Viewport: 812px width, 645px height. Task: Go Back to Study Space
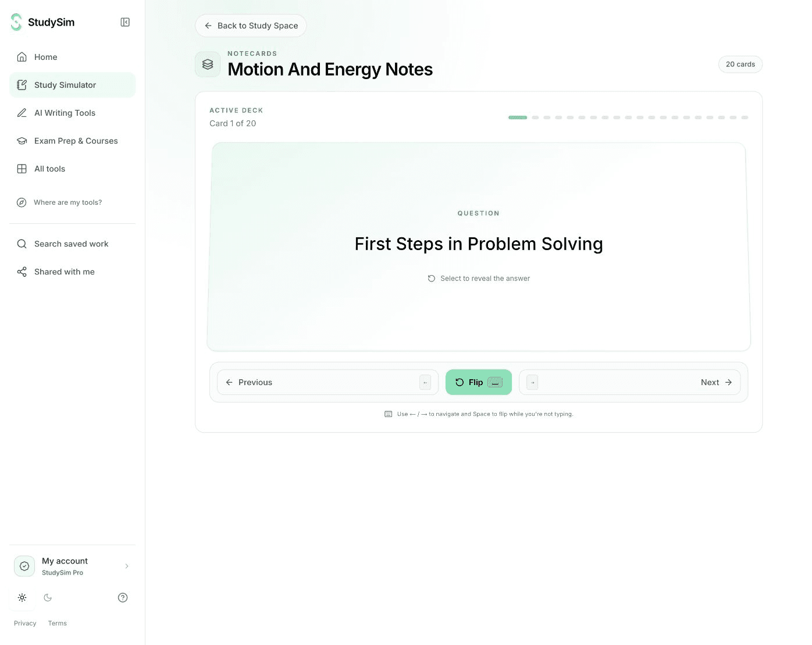pyautogui.click(x=251, y=26)
